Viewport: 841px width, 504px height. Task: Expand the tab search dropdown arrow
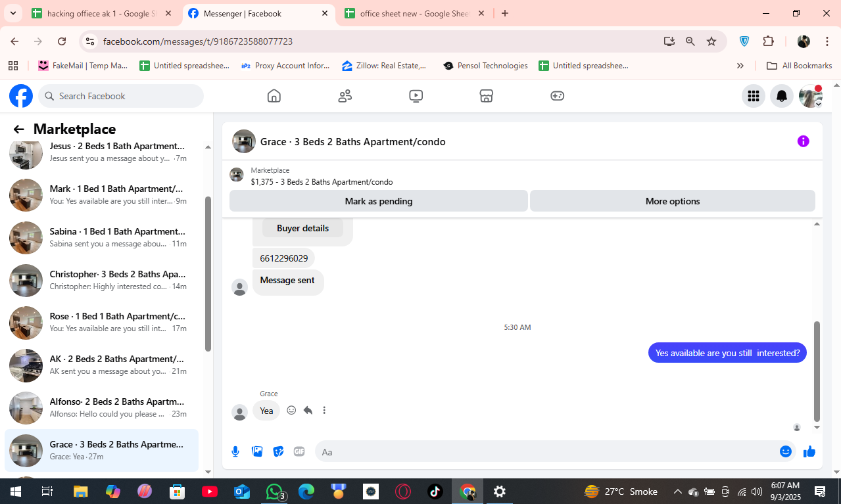12,13
